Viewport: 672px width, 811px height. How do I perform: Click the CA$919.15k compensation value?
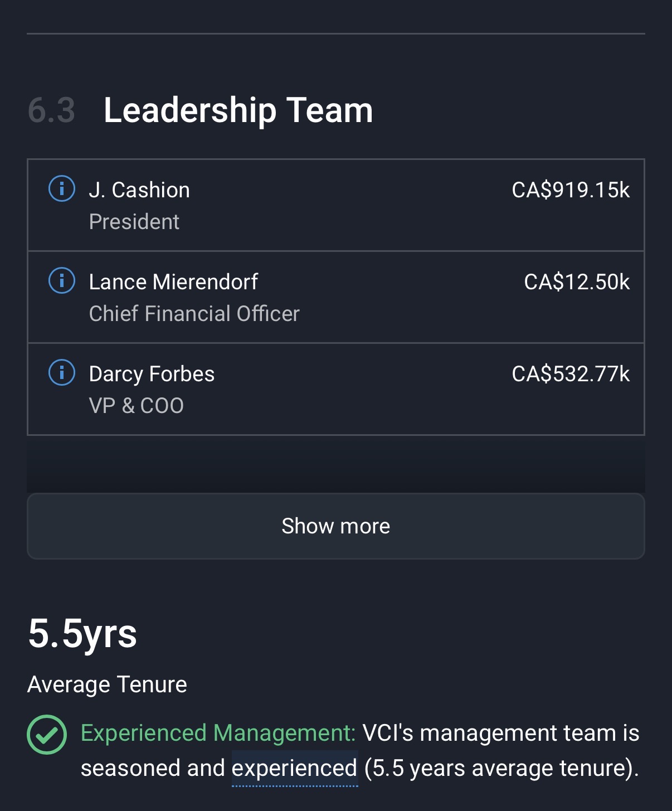click(571, 190)
